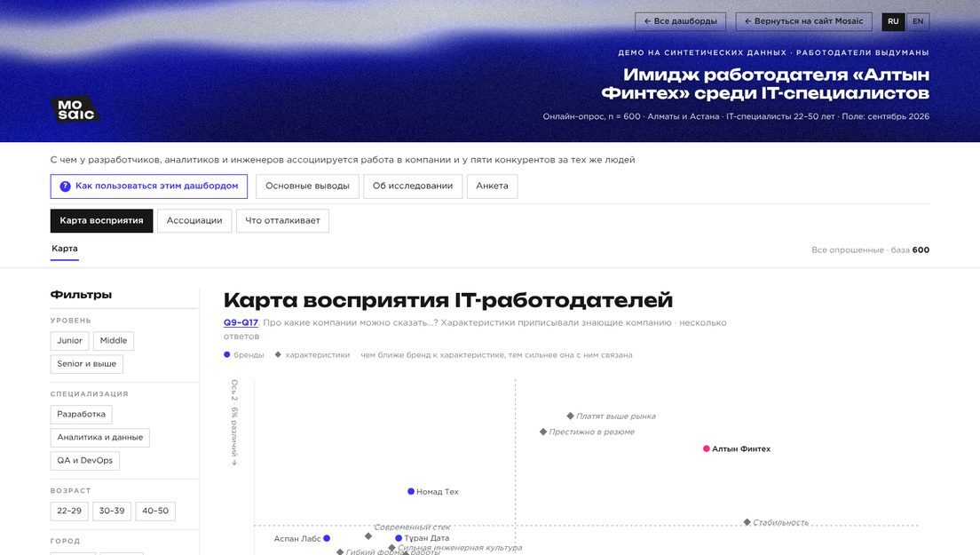
Task: Switch language to RU
Action: 893,21
